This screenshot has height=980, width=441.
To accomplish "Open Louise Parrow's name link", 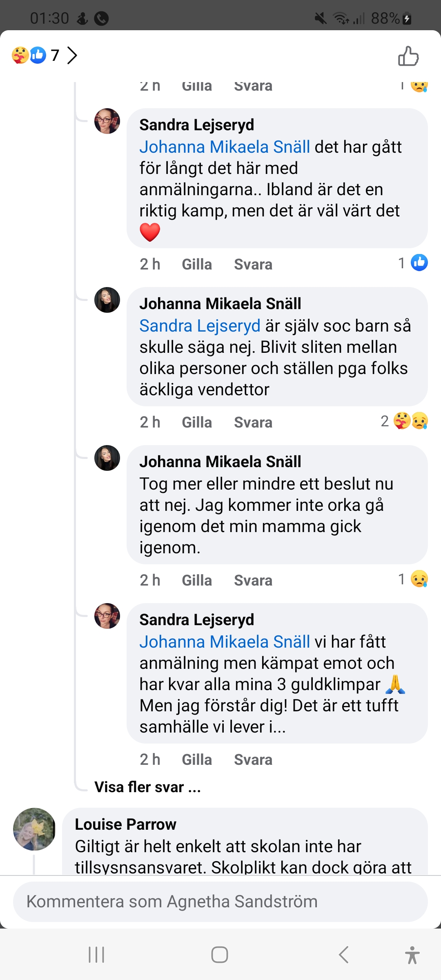I will pos(125,824).
